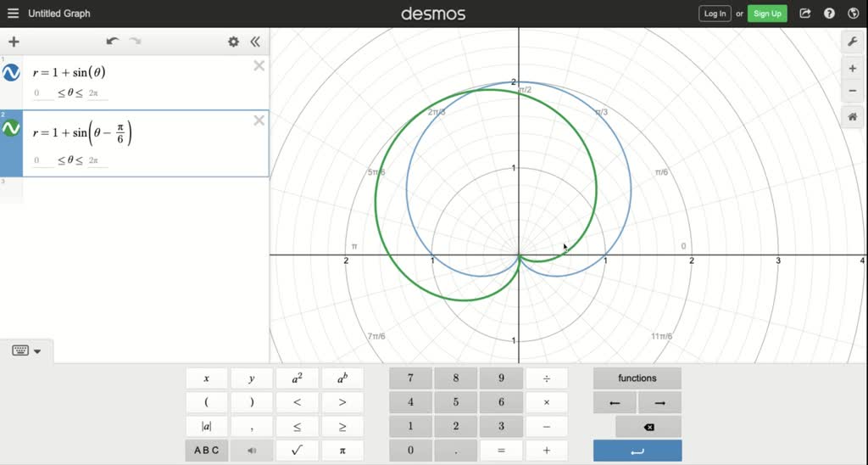The height and width of the screenshot is (465, 868).
Task: Open the functions keypad menu
Action: click(637, 378)
